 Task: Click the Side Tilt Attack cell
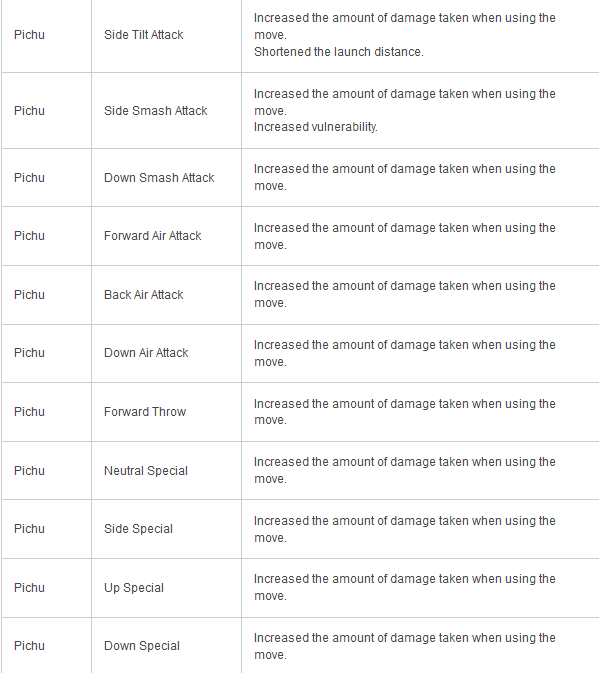[x=166, y=35]
